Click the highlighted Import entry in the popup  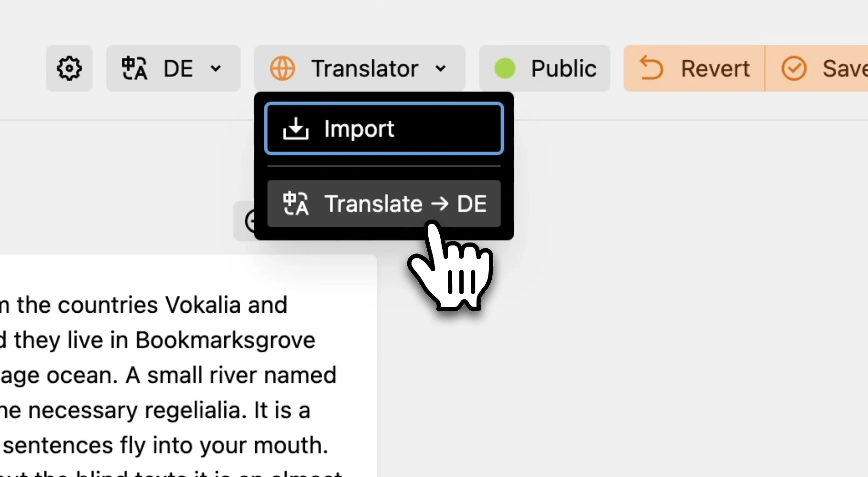click(x=384, y=129)
